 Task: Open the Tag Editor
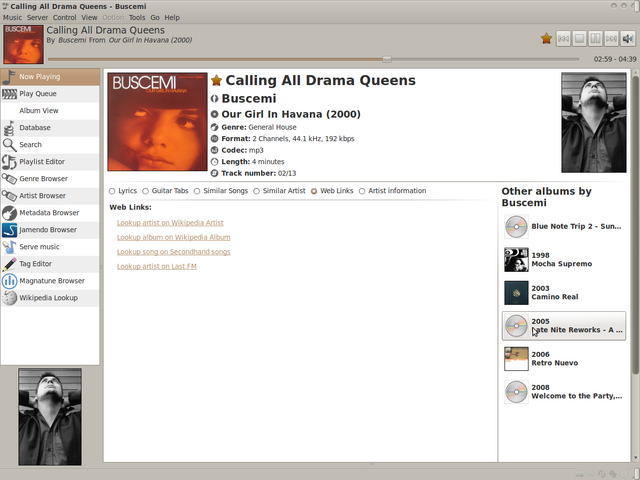[x=50, y=264]
